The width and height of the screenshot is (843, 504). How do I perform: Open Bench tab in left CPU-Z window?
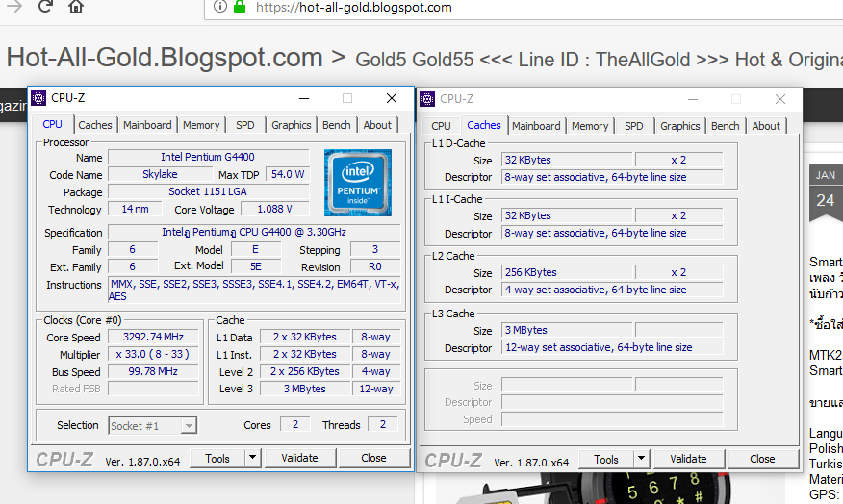point(337,125)
